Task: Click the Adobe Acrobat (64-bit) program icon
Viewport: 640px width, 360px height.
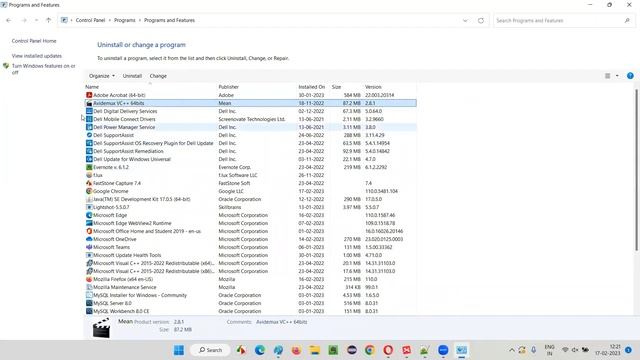Action: coord(89,95)
